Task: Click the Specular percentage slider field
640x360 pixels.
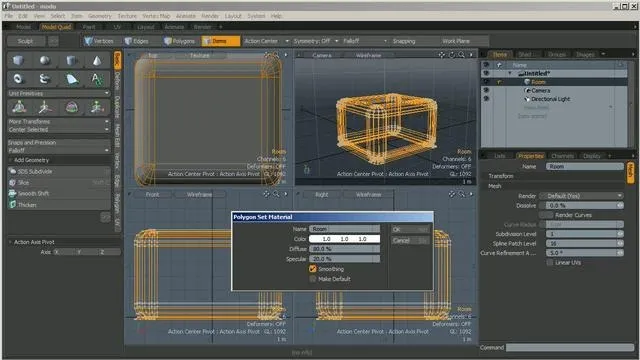Action: pyautogui.click(x=344, y=259)
